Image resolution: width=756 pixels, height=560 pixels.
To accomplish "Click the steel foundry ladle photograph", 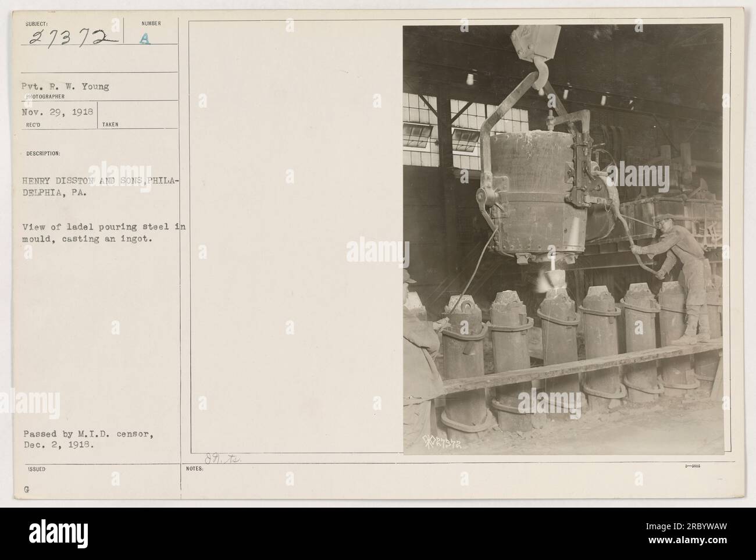I will click(x=563, y=240).
